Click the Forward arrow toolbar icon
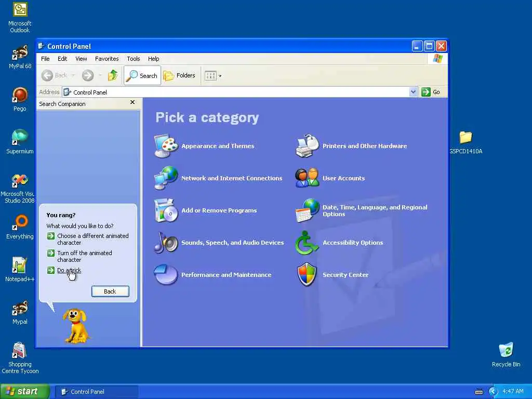Viewport: 532px width, 399px height. tap(88, 75)
